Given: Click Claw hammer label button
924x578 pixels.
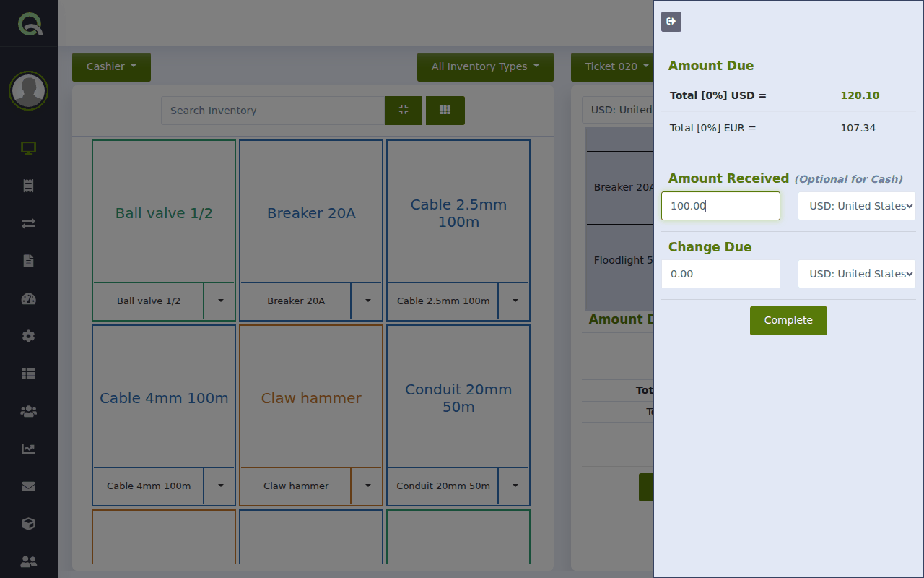Looking at the screenshot, I should pos(296,486).
